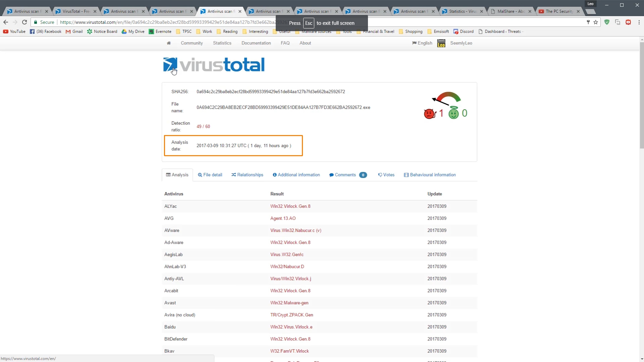Click the home icon in the site navbar
The width and height of the screenshot is (644, 362).
coord(169,43)
